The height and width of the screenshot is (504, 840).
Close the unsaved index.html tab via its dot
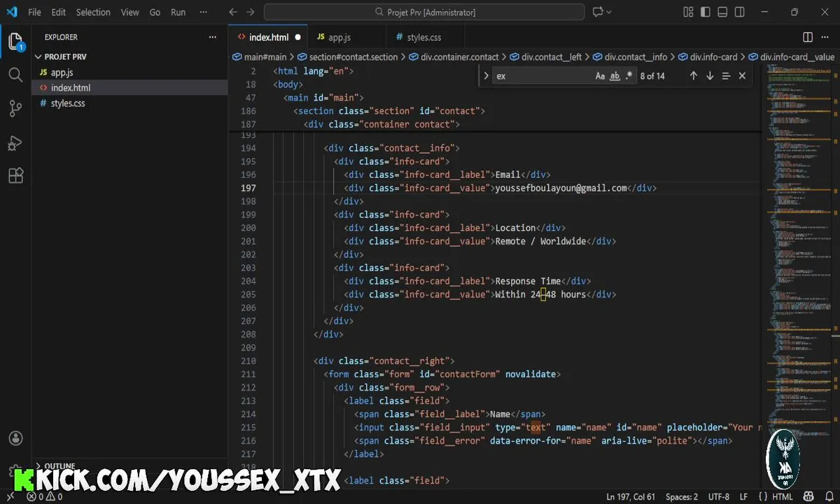click(297, 37)
